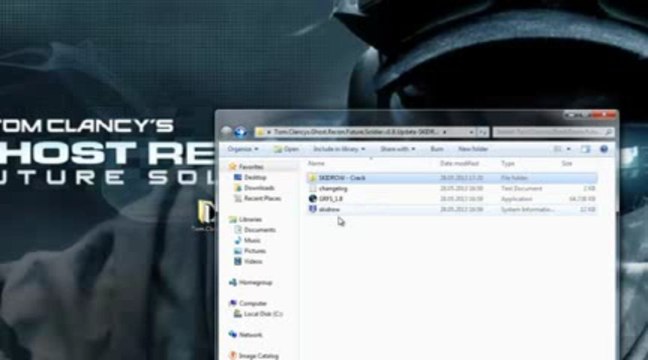
Task: Open the Organize dropdown menu
Action: (243, 149)
